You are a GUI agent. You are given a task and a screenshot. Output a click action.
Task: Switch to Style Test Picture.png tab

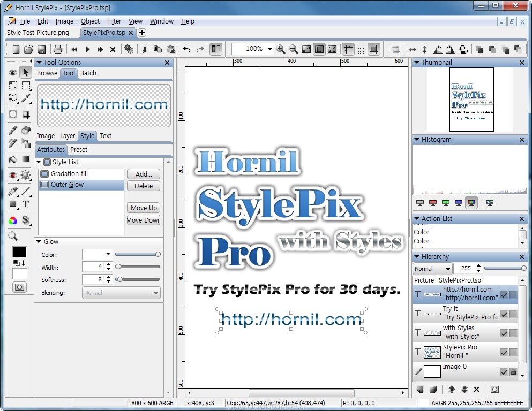(x=38, y=33)
